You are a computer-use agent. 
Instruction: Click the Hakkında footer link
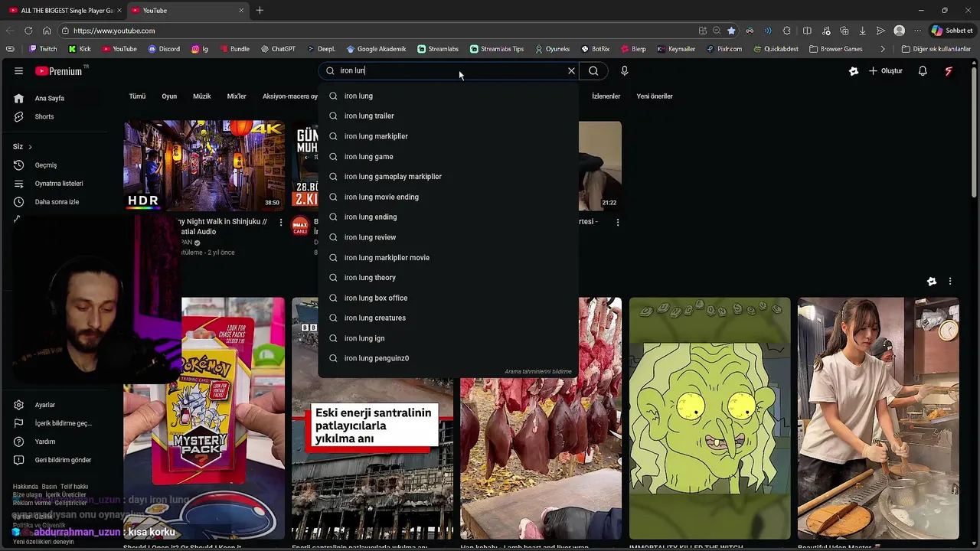25,487
